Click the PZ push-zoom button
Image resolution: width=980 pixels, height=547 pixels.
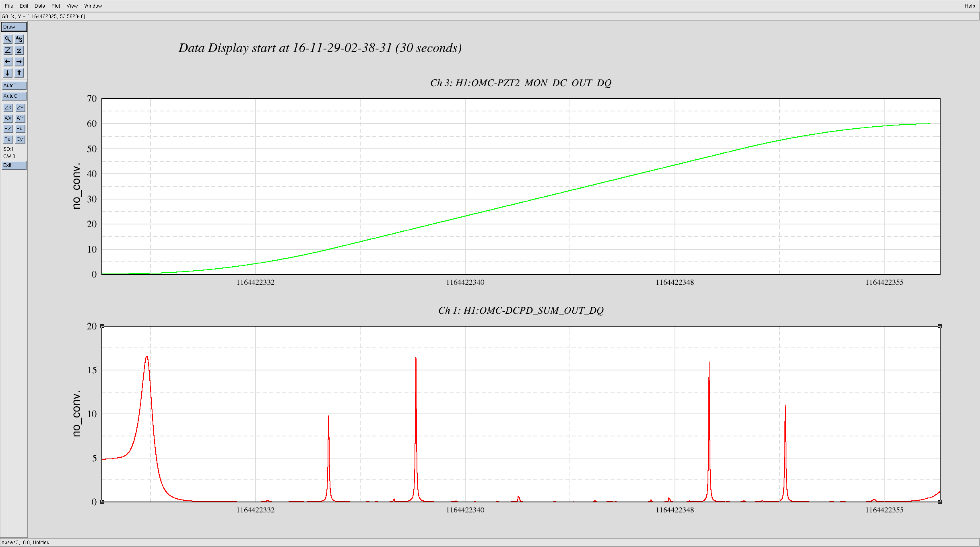(x=8, y=129)
